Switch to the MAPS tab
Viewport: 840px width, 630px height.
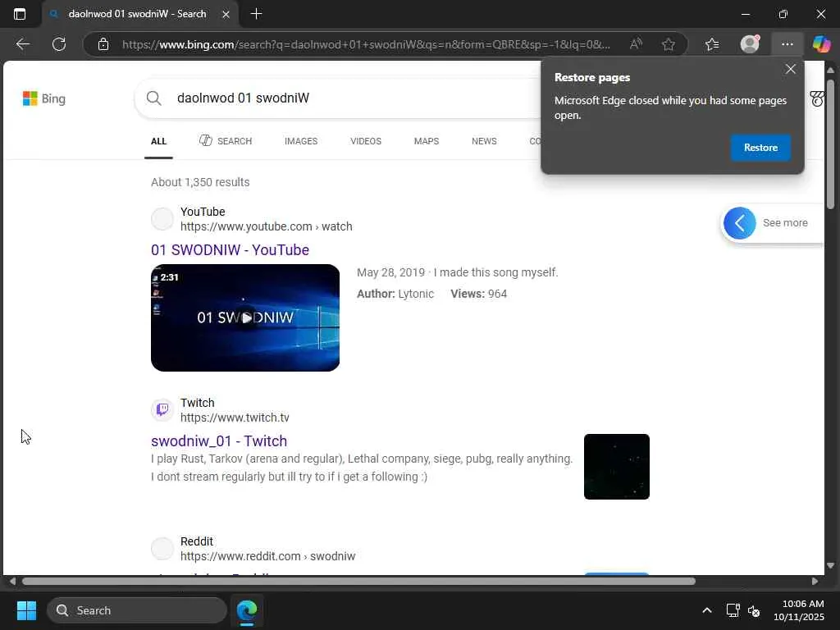(x=427, y=141)
